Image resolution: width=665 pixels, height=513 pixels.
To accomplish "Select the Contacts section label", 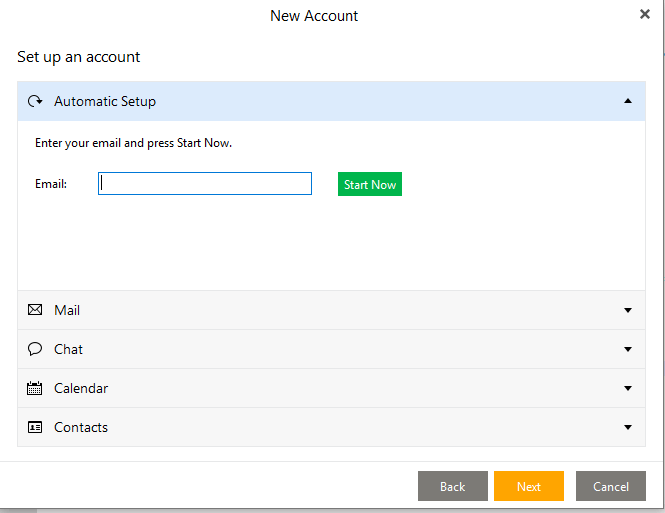I will coord(81,427).
